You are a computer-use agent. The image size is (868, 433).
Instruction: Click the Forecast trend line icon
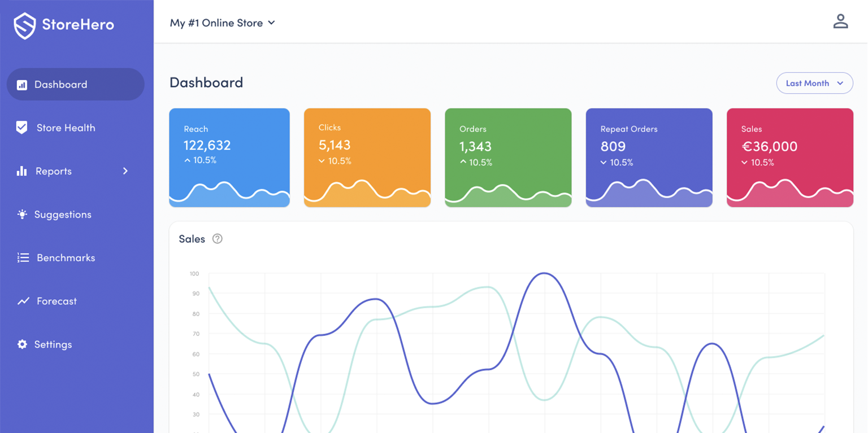point(23,301)
